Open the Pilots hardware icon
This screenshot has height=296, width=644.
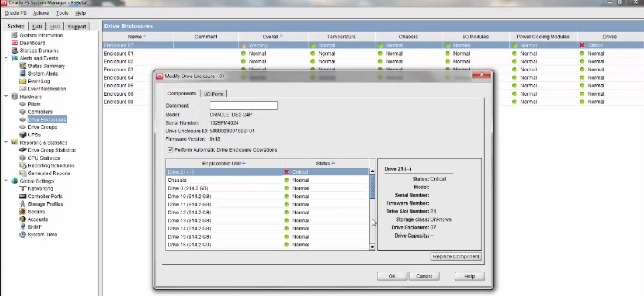pos(23,105)
